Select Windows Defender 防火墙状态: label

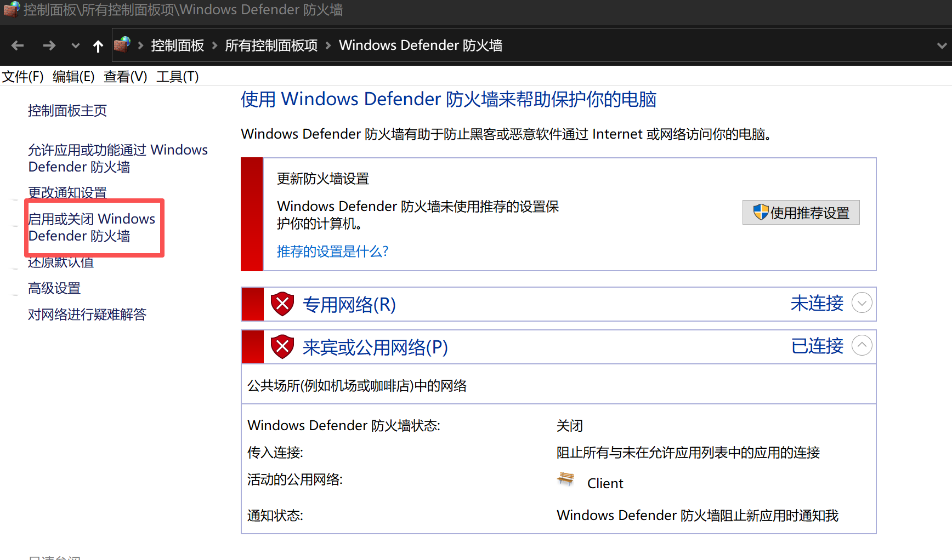[x=344, y=426]
